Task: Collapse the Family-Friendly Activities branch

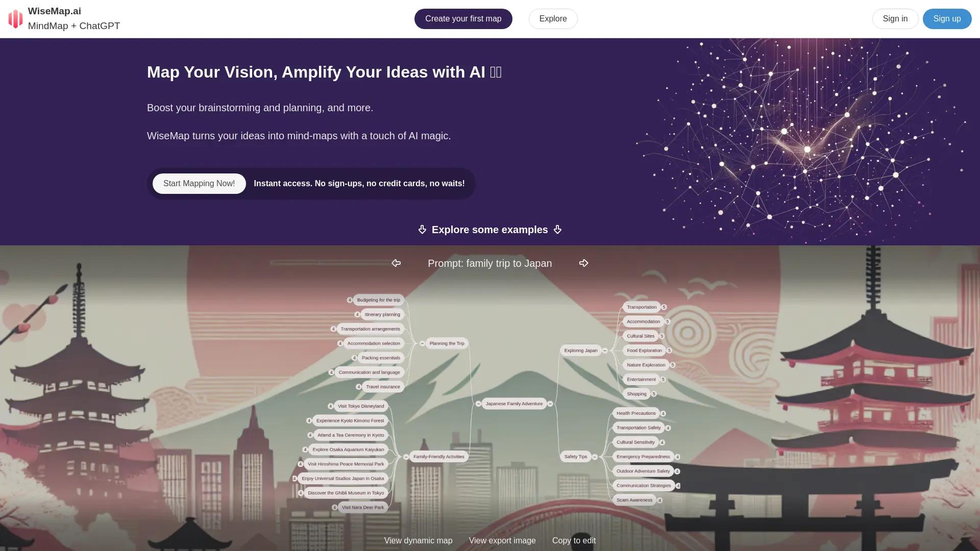Action: tap(406, 457)
